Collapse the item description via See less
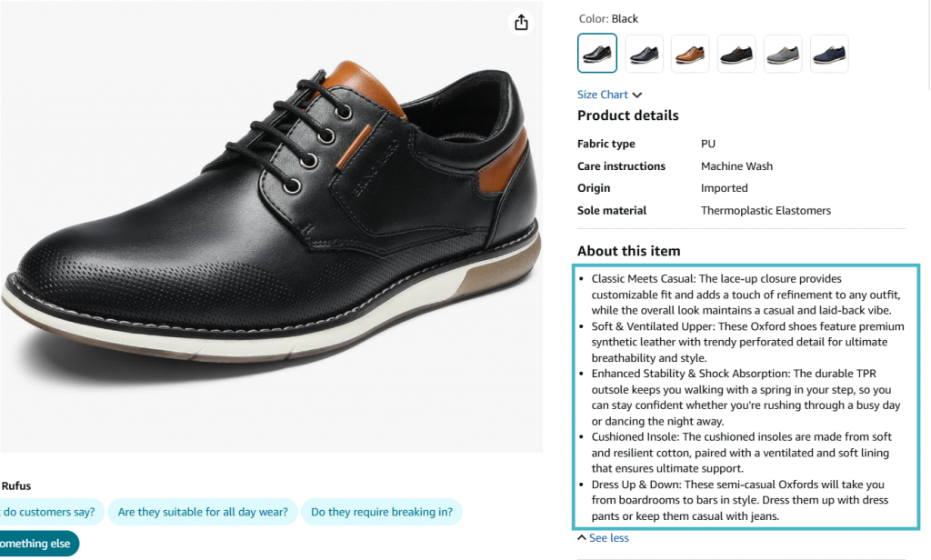 [607, 537]
